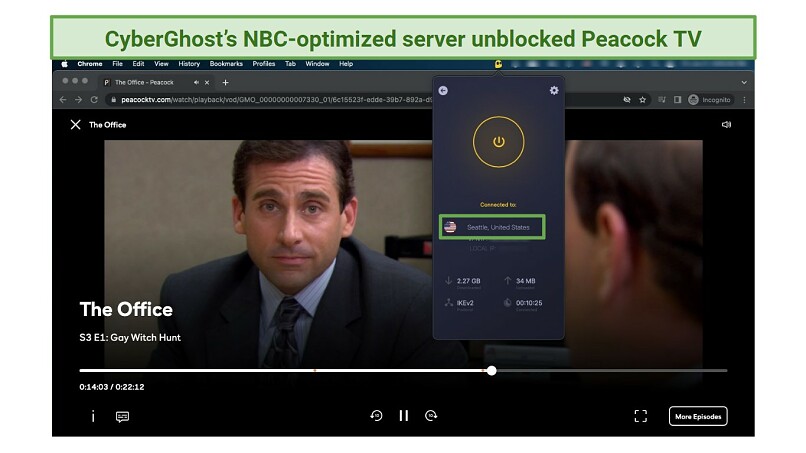
Task: Skip forward 10 seconds
Action: 431,415
